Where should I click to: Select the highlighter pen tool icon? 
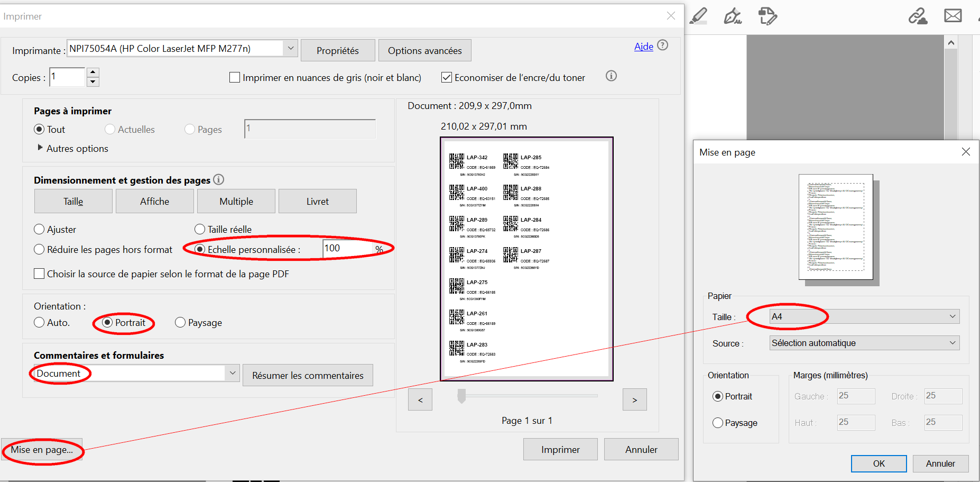[699, 16]
